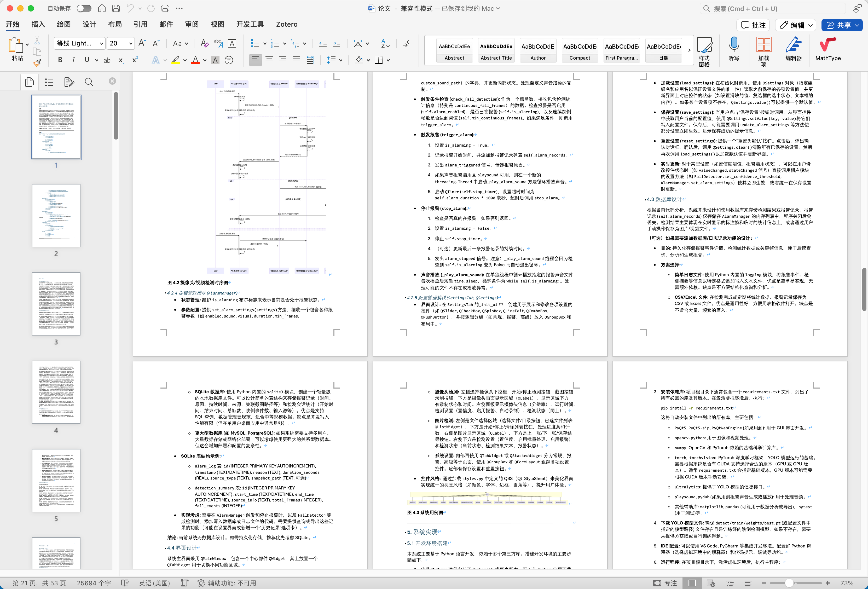This screenshot has width=868, height=589.
Task: Open the font name dropdown
Action: coord(101,44)
